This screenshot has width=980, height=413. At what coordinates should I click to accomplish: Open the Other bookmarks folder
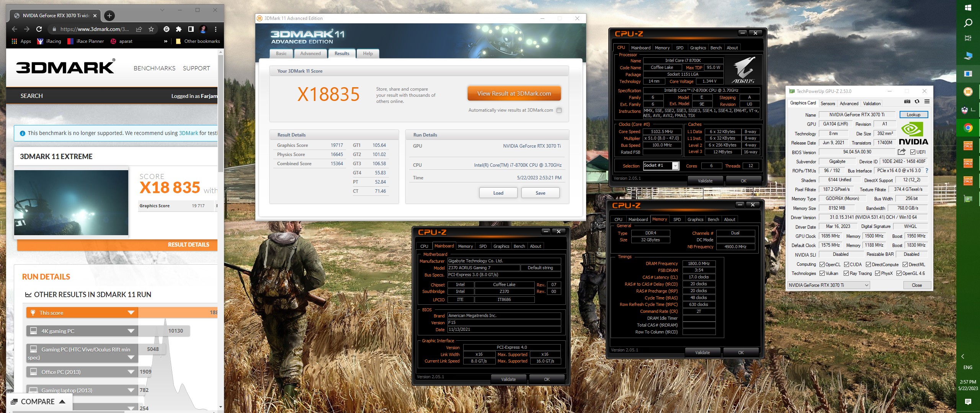pos(198,41)
